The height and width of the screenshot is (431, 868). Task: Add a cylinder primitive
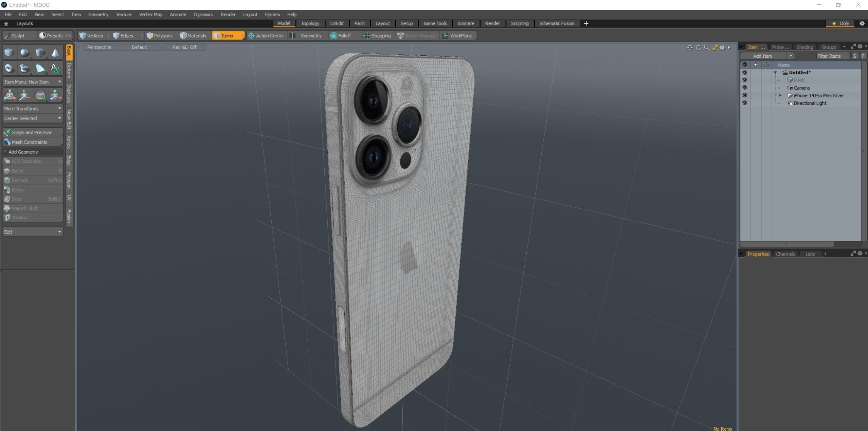40,53
